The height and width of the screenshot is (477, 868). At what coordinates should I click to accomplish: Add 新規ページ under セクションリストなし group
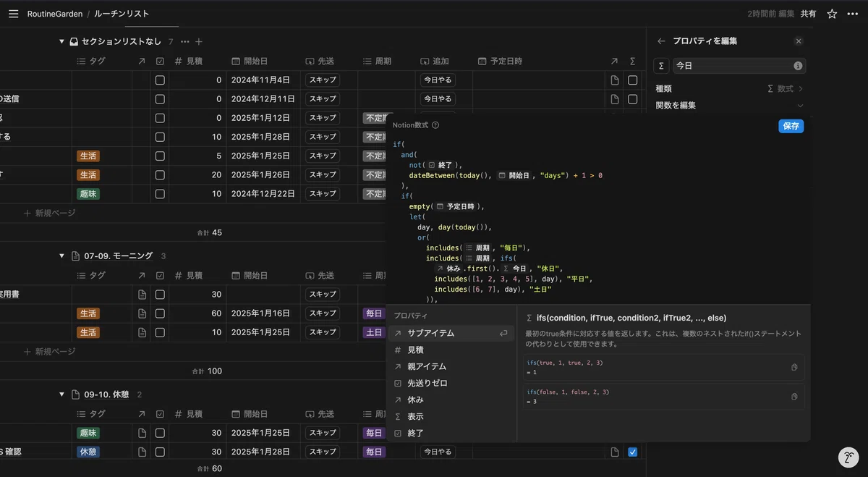[x=49, y=214]
